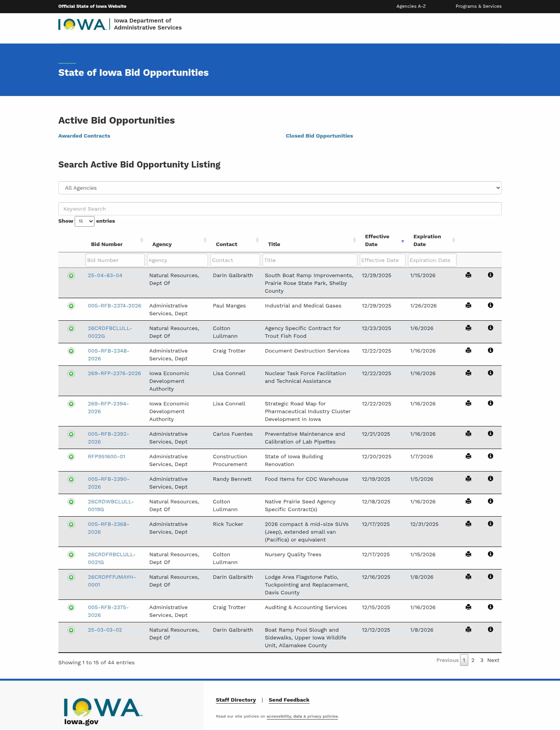This screenshot has height=730, width=560.
Task: Go to page 3 of results
Action: (482, 660)
